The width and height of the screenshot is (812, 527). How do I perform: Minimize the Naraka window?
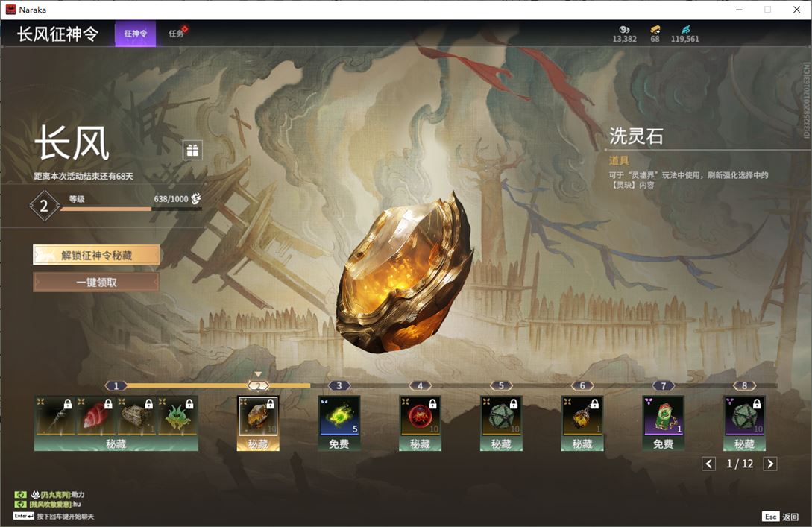740,10
